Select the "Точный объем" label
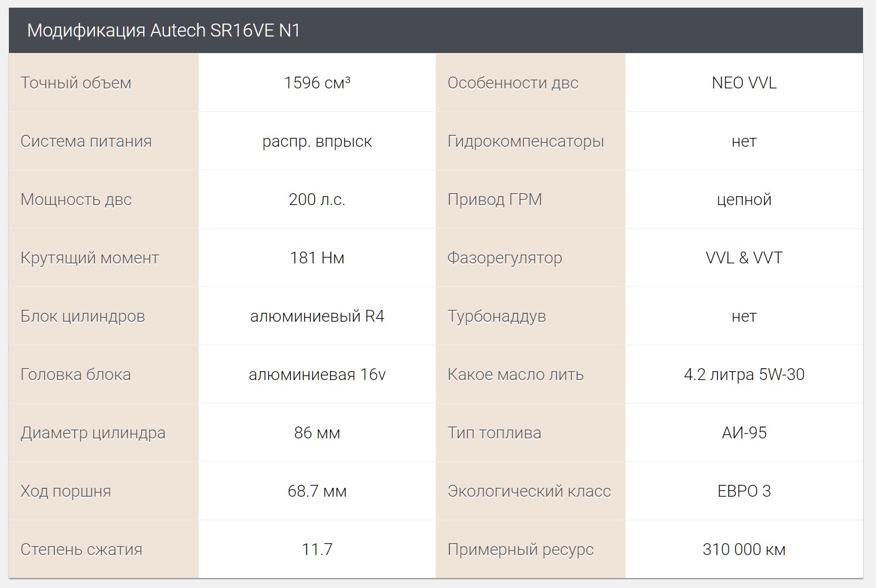The image size is (876, 588). pos(76,82)
